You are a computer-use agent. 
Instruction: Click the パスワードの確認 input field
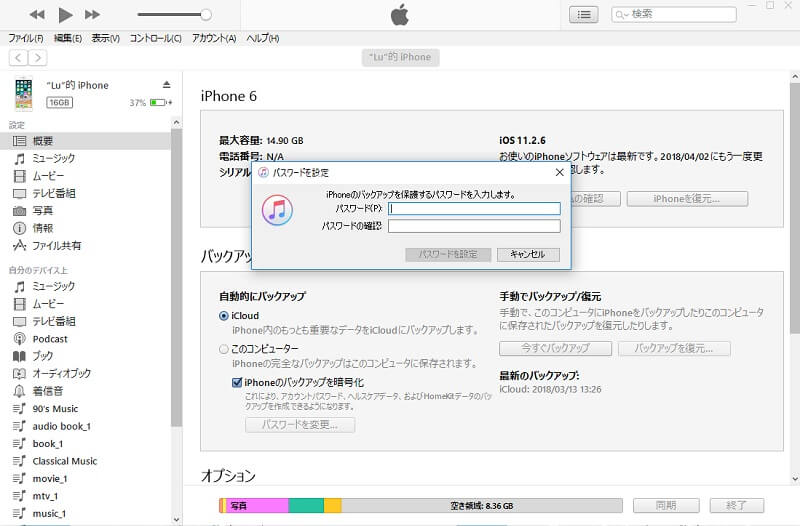(474, 226)
